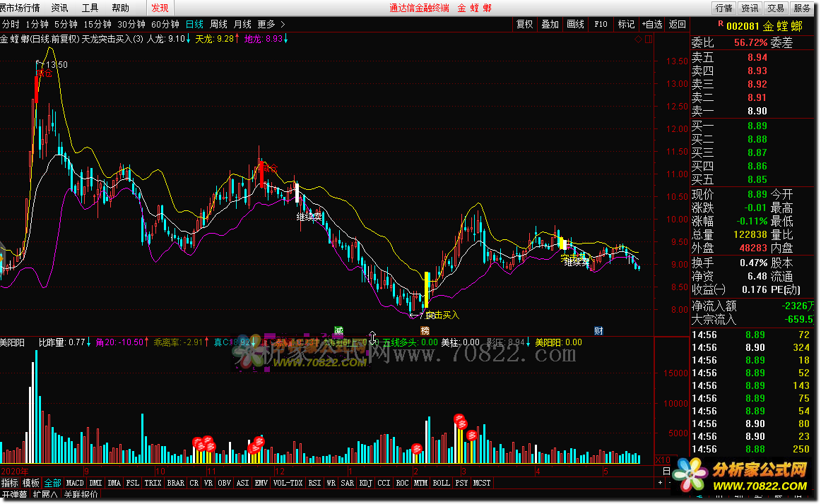Open the 更多 periods list
Image resolution: width=821 pixels, height=504 pixels.
point(266,24)
